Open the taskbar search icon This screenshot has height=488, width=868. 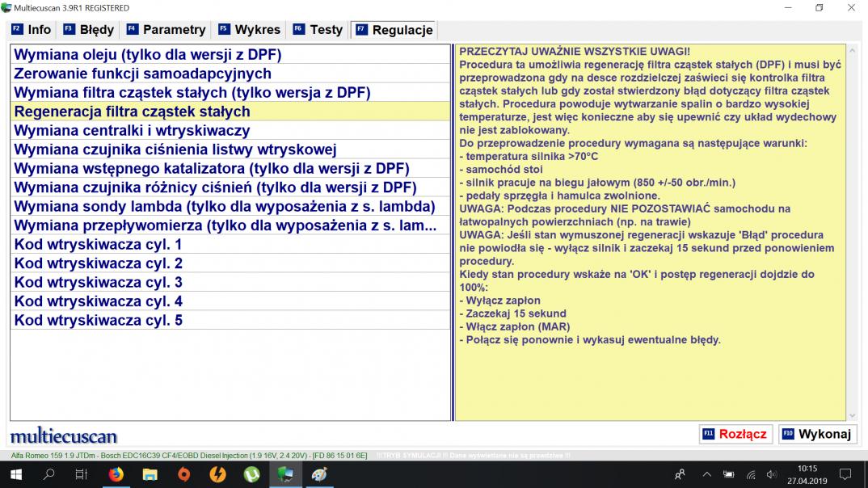[47, 474]
